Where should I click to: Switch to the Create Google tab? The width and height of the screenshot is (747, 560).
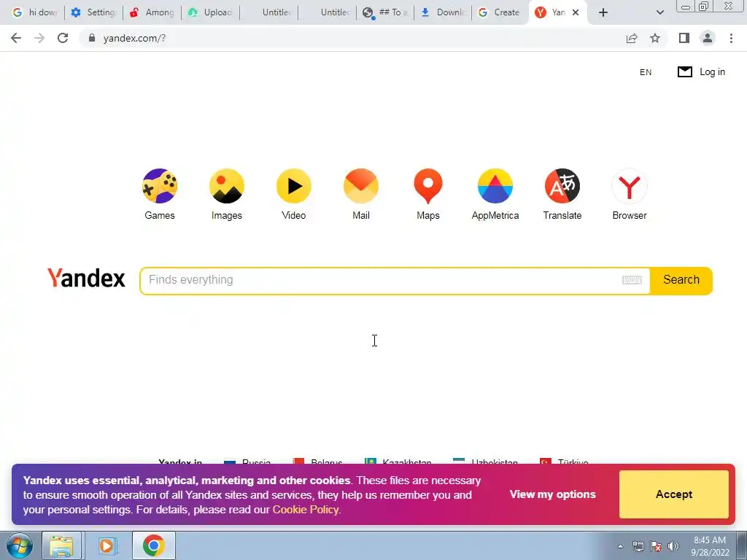pyautogui.click(x=500, y=12)
